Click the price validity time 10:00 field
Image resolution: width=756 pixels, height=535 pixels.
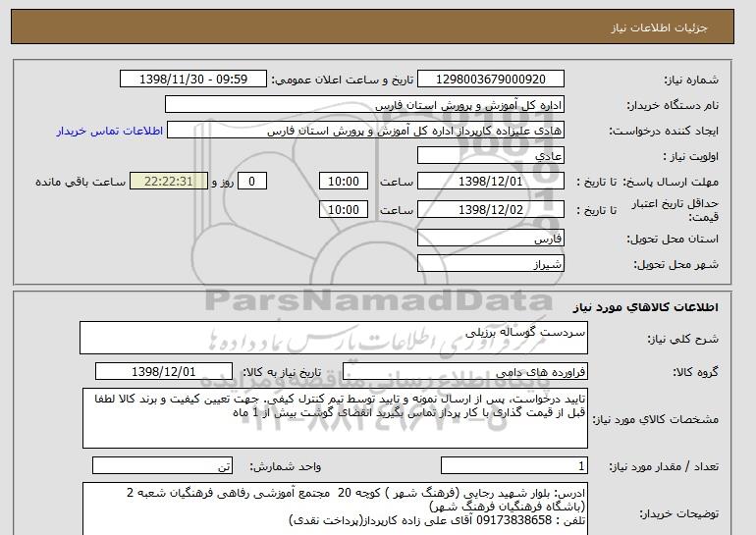click(x=344, y=210)
